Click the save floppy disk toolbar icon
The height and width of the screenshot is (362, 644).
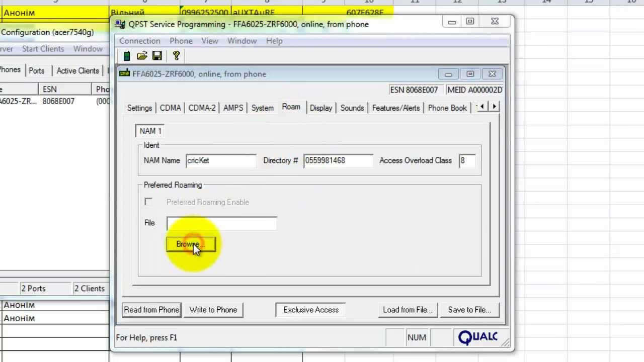157,56
